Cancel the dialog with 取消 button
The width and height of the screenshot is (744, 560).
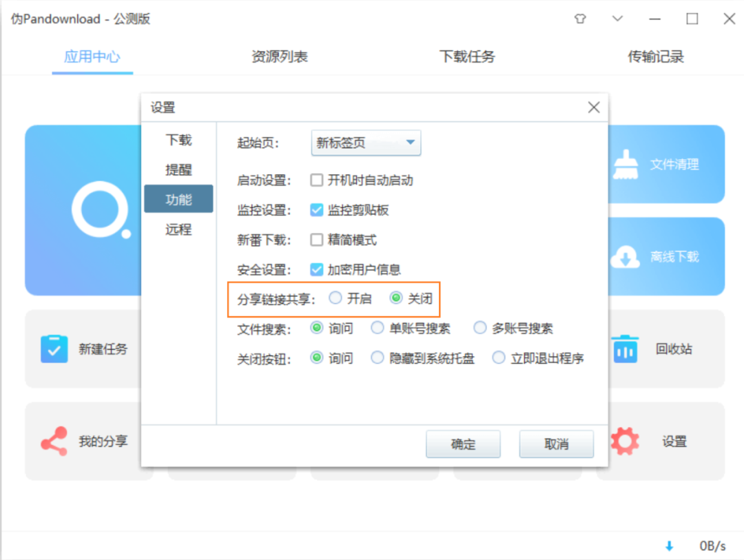tap(556, 444)
